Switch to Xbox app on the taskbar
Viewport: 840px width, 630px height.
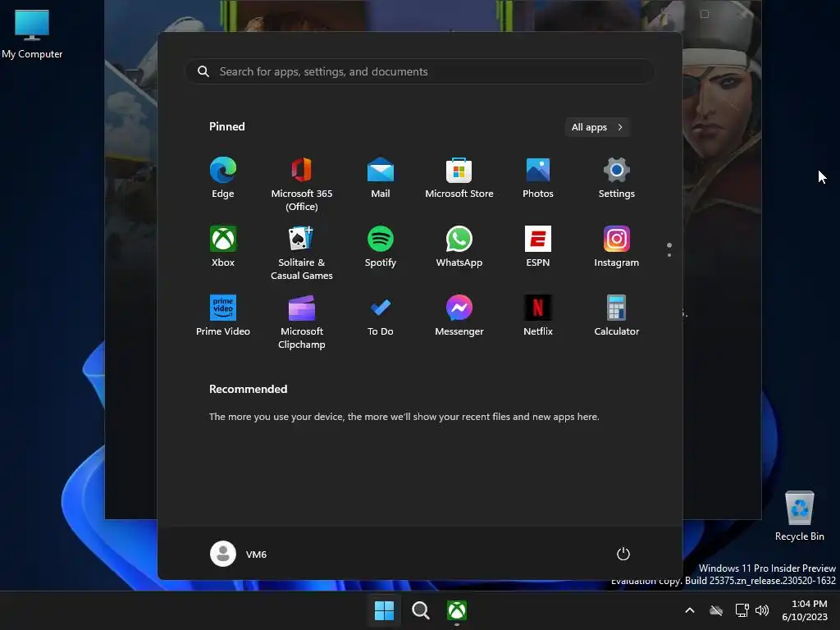[457, 610]
